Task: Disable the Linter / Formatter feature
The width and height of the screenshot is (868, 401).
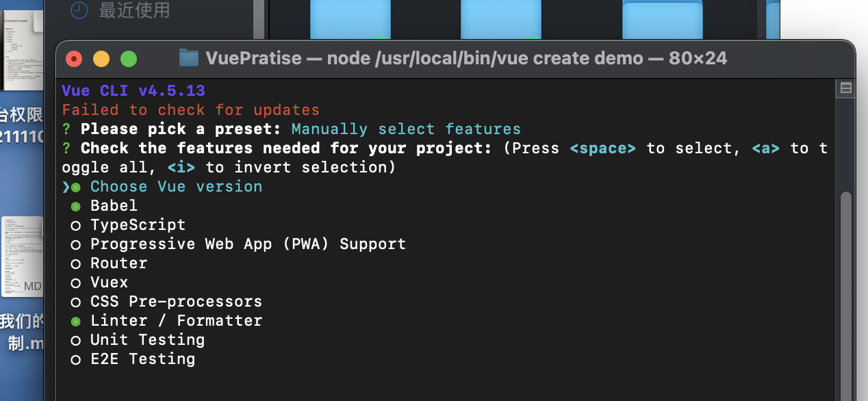Action: click(x=176, y=321)
